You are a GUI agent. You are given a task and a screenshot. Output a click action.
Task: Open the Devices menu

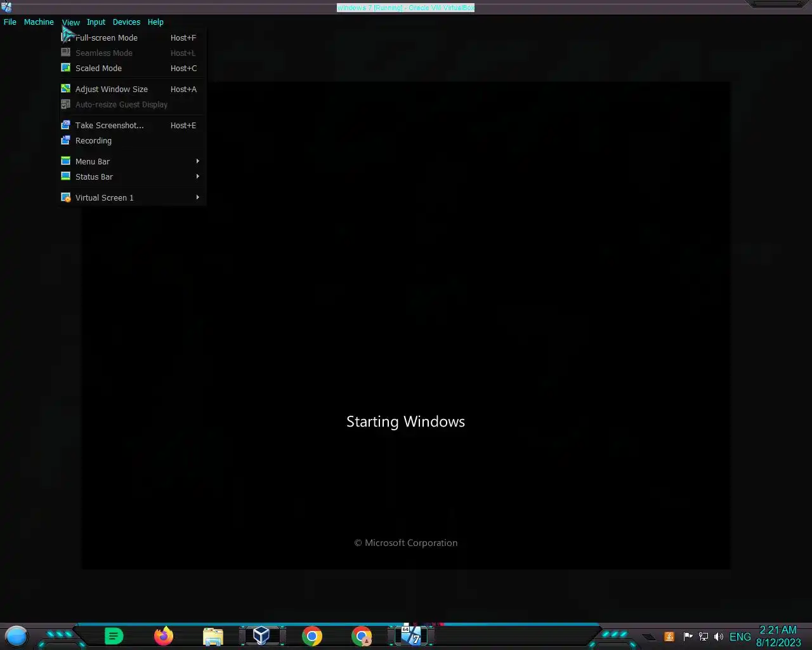(126, 22)
